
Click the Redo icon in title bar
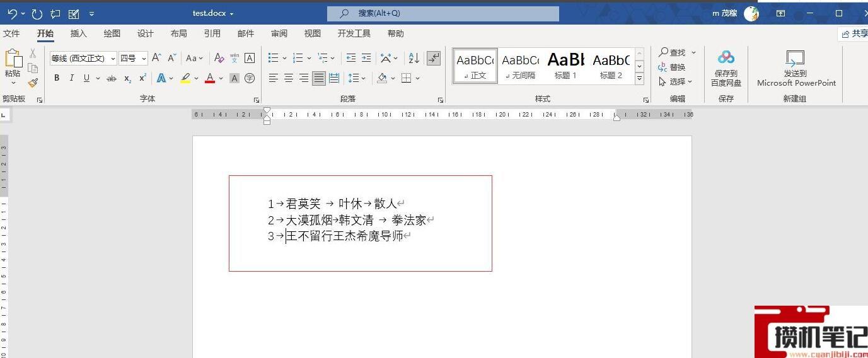pos(37,13)
